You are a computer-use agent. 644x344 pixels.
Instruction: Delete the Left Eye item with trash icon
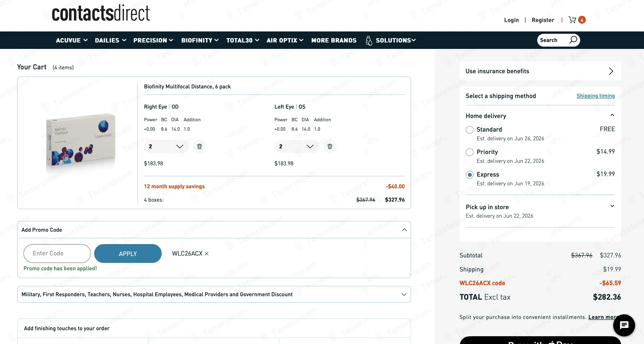click(x=330, y=147)
